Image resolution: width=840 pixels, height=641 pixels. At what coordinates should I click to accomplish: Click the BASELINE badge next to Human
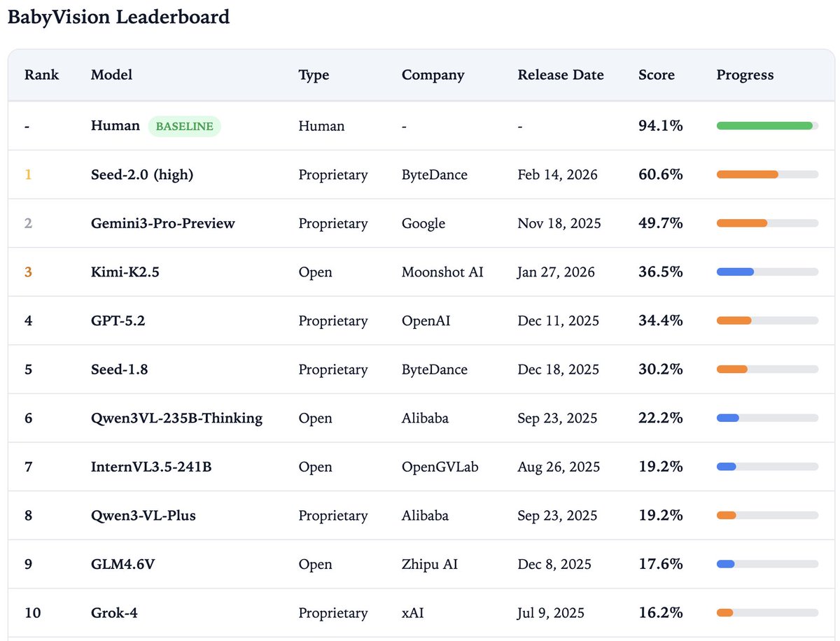pyautogui.click(x=184, y=126)
